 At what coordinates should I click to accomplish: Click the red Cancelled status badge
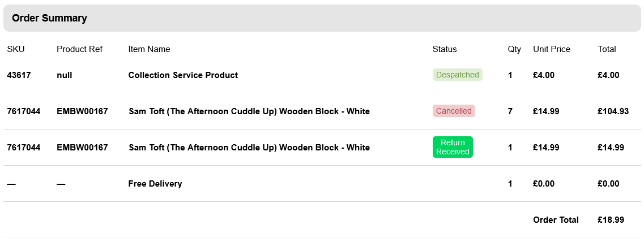pos(454,111)
